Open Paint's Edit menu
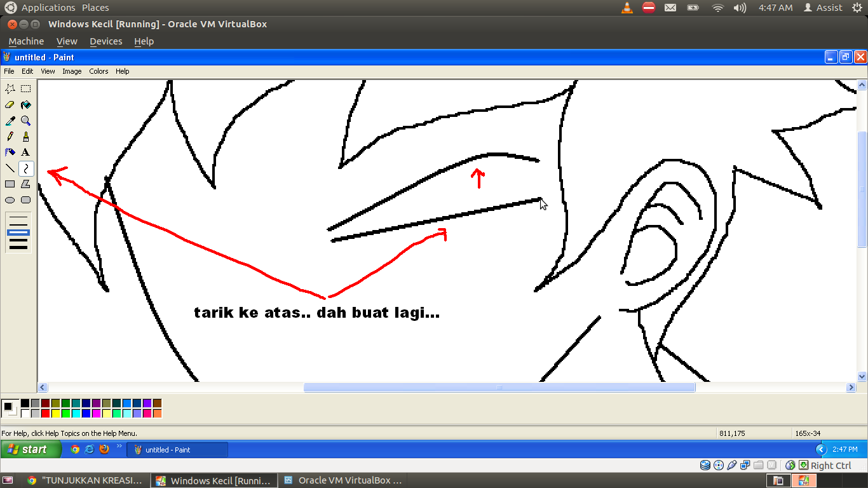 (27, 71)
